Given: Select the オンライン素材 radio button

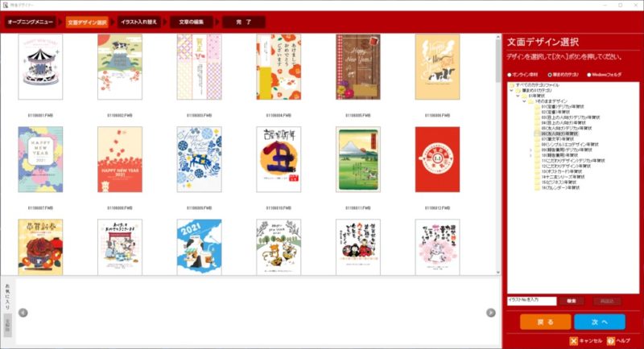Looking at the screenshot, I should 510,75.
